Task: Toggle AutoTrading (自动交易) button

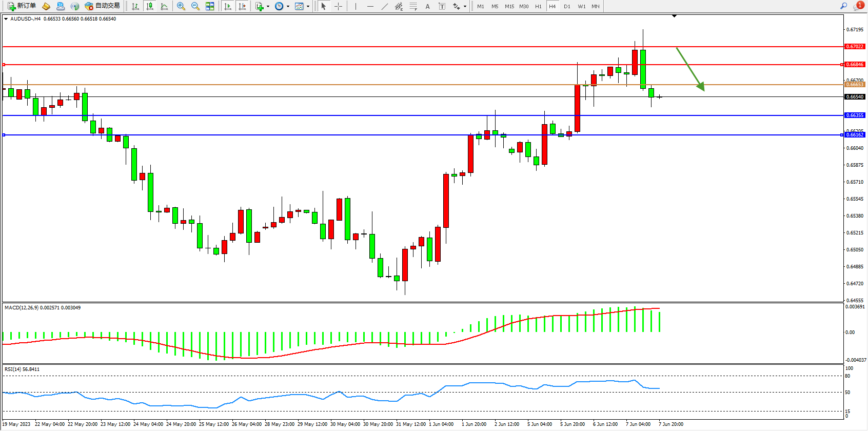Action: point(103,6)
